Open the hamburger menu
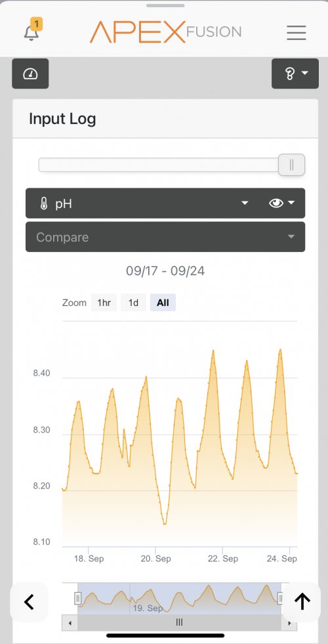328x644 pixels. [297, 32]
